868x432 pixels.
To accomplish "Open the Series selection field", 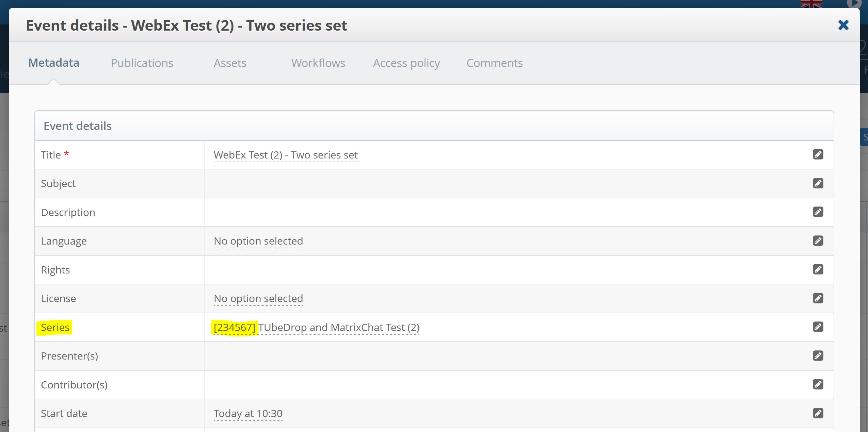I will [316, 327].
